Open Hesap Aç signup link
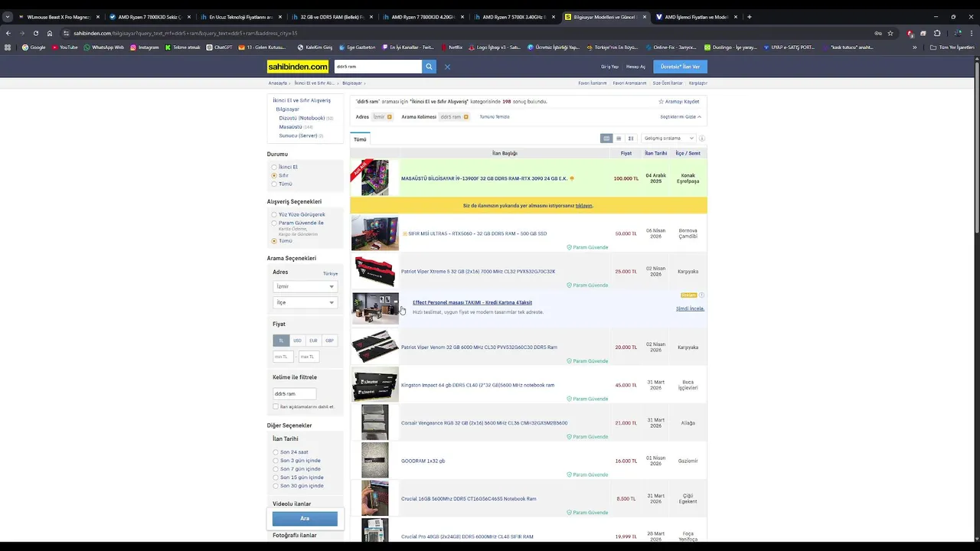This screenshot has height=551, width=980. tap(635, 67)
